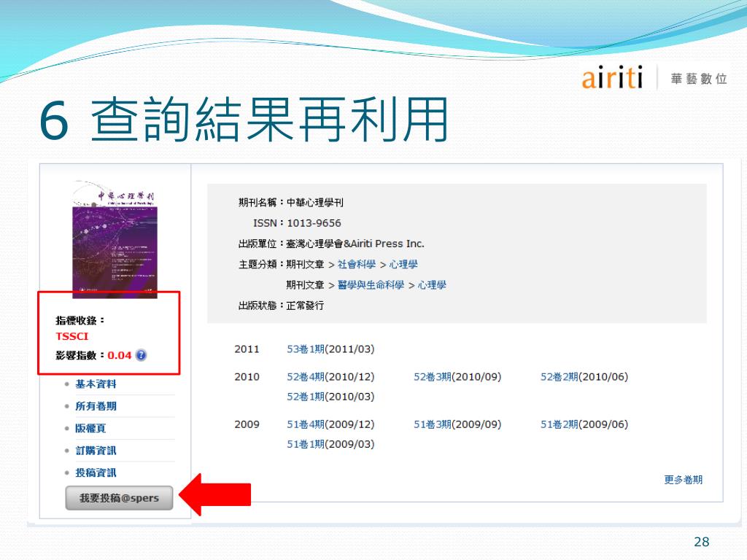Click the 醫學與生命科學 category link
The image size is (747, 560).
coord(371,285)
